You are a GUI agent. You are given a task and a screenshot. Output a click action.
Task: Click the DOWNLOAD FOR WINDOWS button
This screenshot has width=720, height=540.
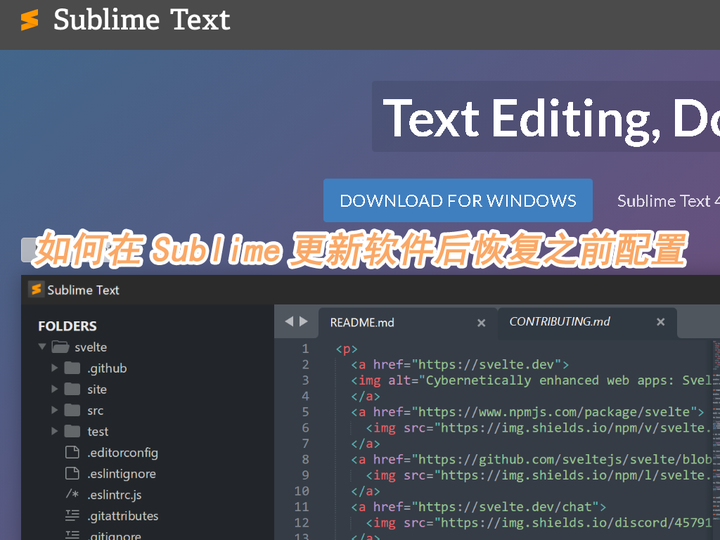click(458, 200)
